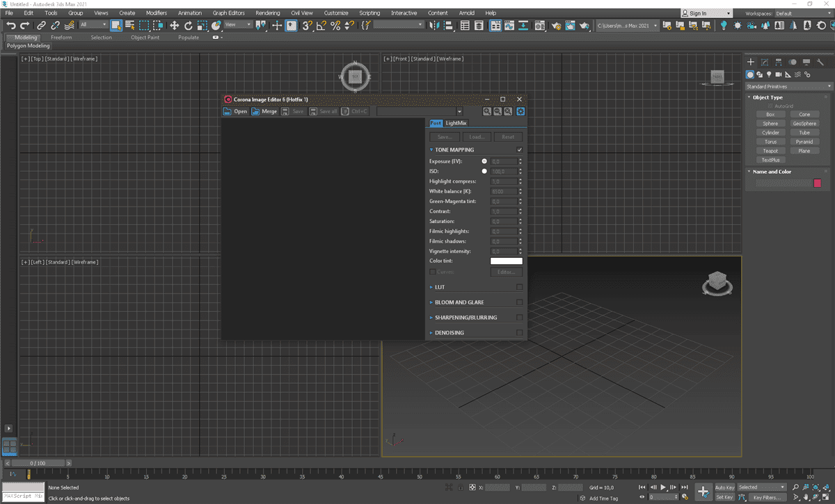Open the key mode Selected dropdown

[x=762, y=487]
